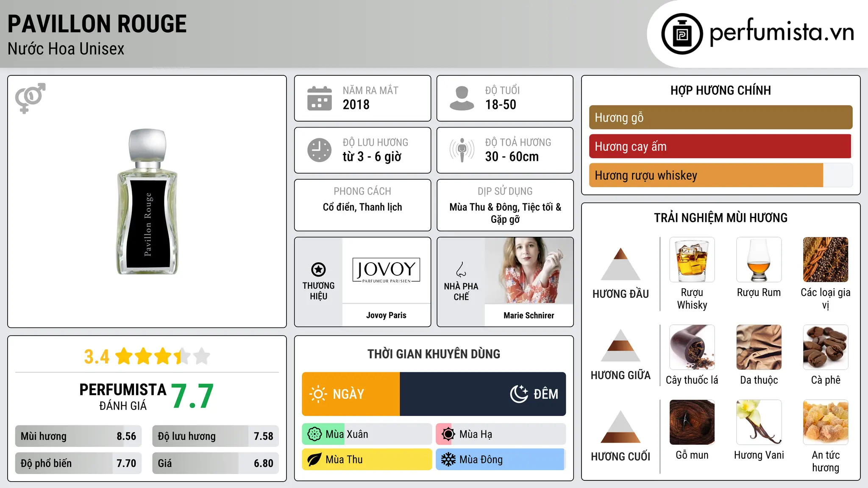Click the 3.4 star rating number
The width and height of the screenshot is (868, 488).
97,357
